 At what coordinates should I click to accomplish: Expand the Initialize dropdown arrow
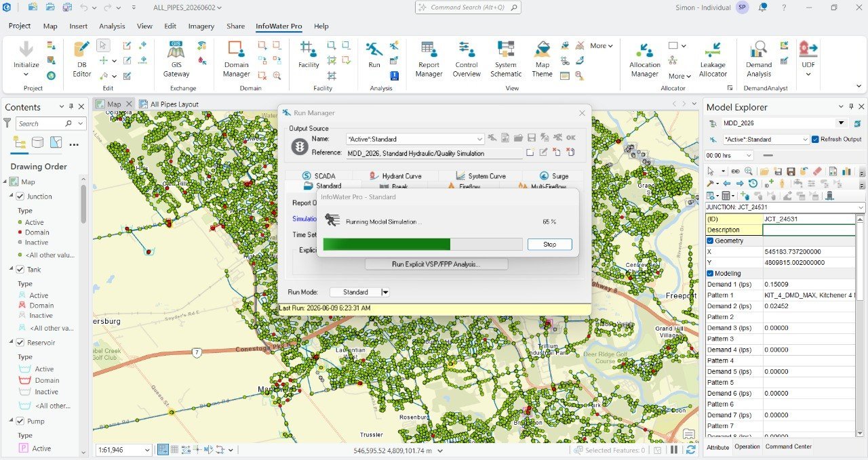pyautogui.click(x=26, y=74)
